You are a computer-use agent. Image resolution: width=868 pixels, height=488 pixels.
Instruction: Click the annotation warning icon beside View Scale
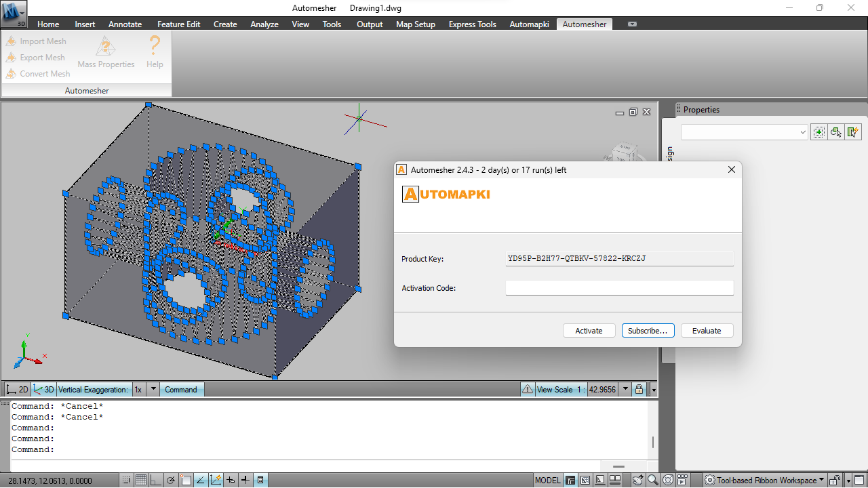527,389
